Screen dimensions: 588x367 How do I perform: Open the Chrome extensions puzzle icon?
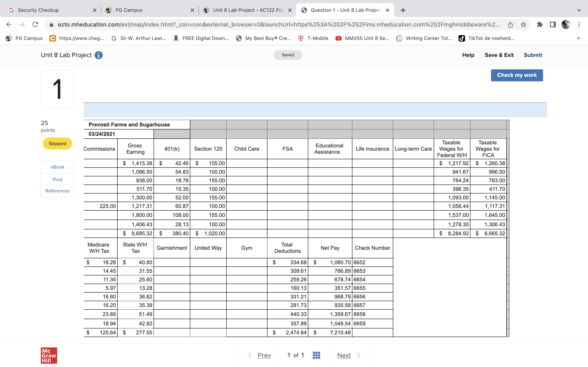click(540, 24)
